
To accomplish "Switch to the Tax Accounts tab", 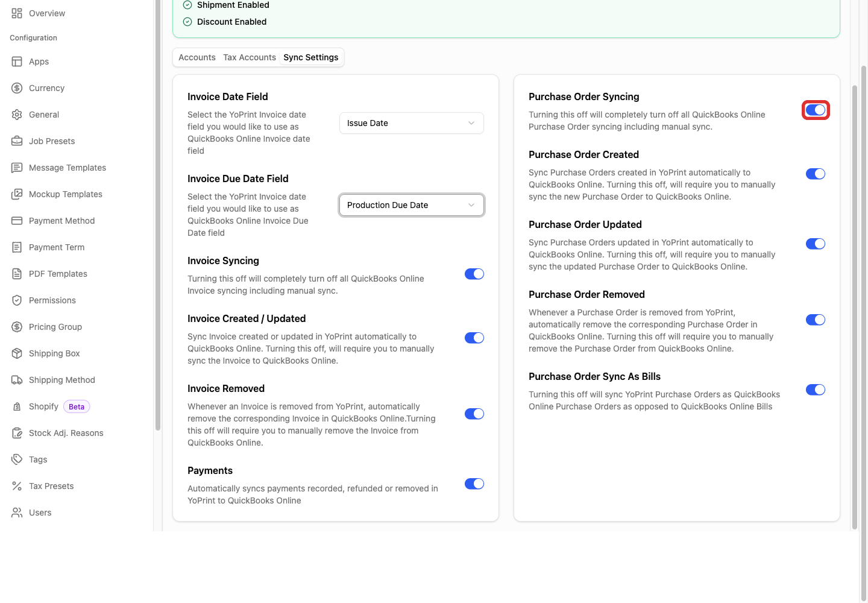I will coord(250,57).
